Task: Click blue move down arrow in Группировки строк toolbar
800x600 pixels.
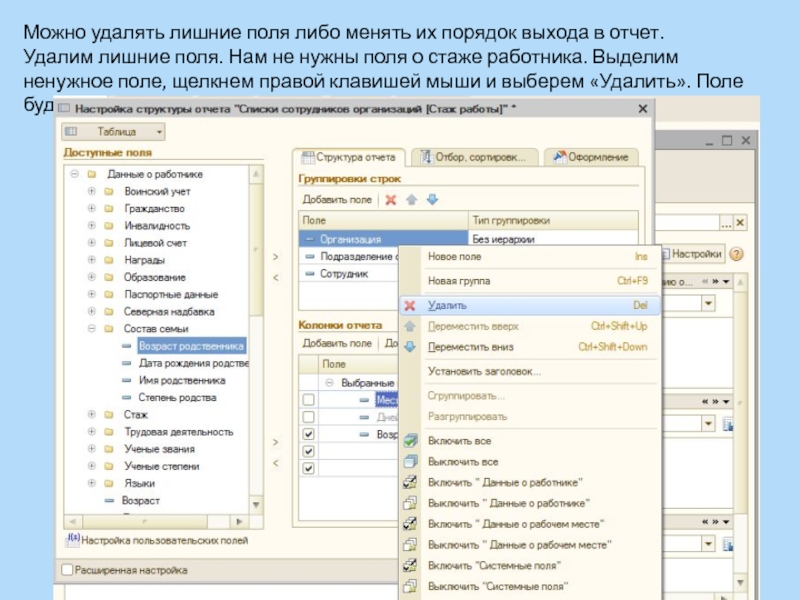Action: (x=432, y=200)
